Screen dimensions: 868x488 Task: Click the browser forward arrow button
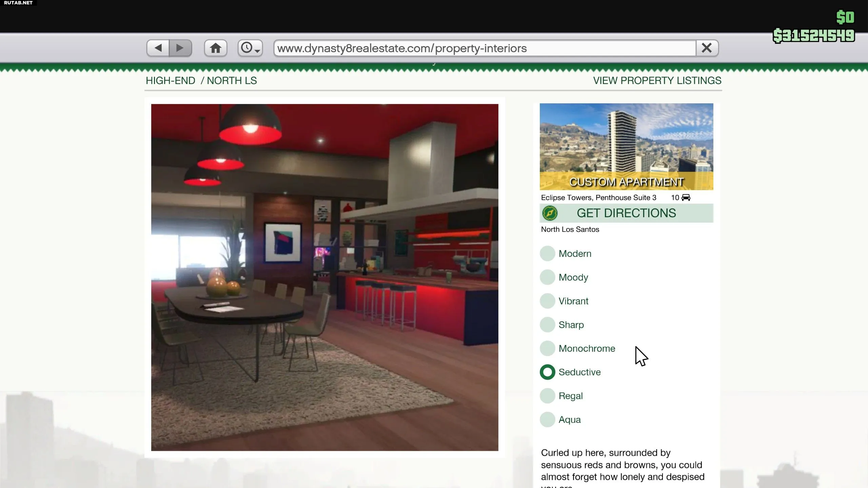(x=180, y=48)
